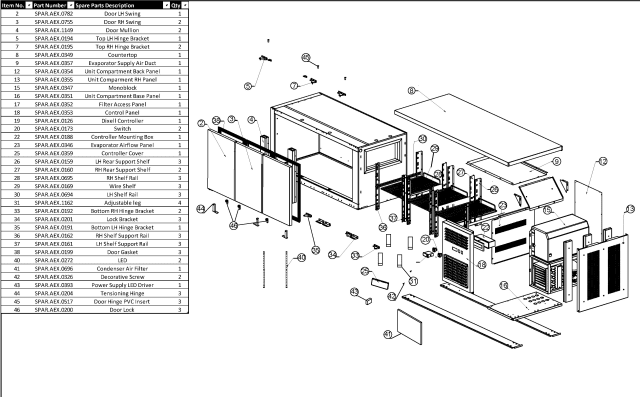The height and width of the screenshot is (397, 640).
Task: Open the Part Number column filter dropdown
Action: [x=71, y=5]
